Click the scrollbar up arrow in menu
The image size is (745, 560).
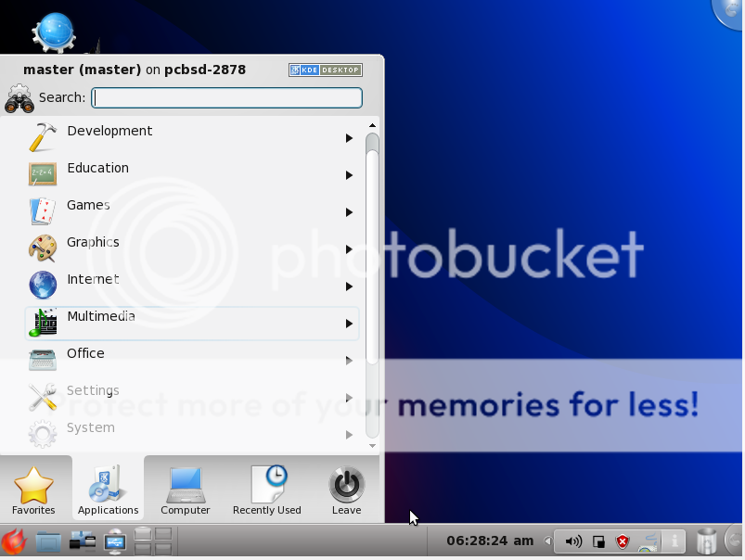point(373,125)
